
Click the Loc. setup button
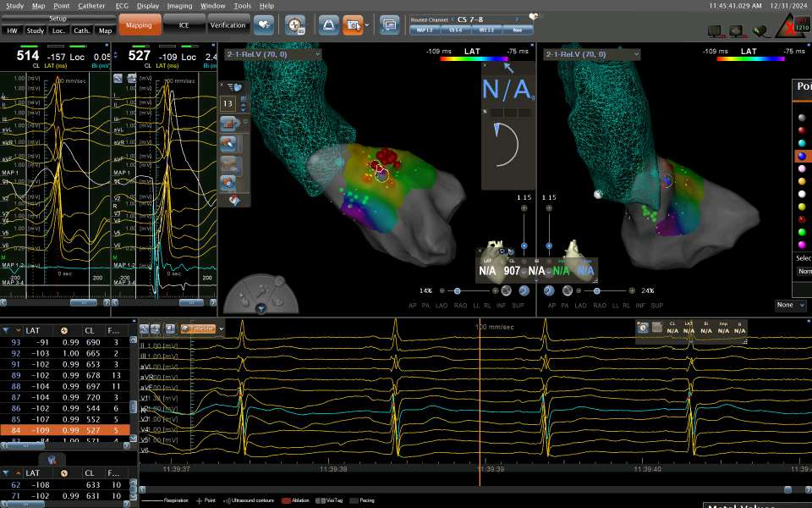tap(58, 30)
